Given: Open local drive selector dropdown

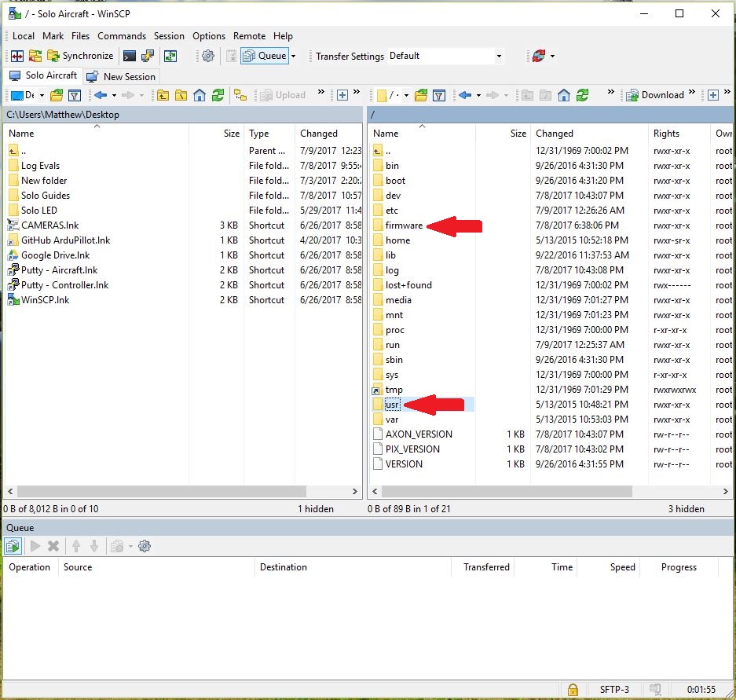Looking at the screenshot, I should click(x=40, y=93).
